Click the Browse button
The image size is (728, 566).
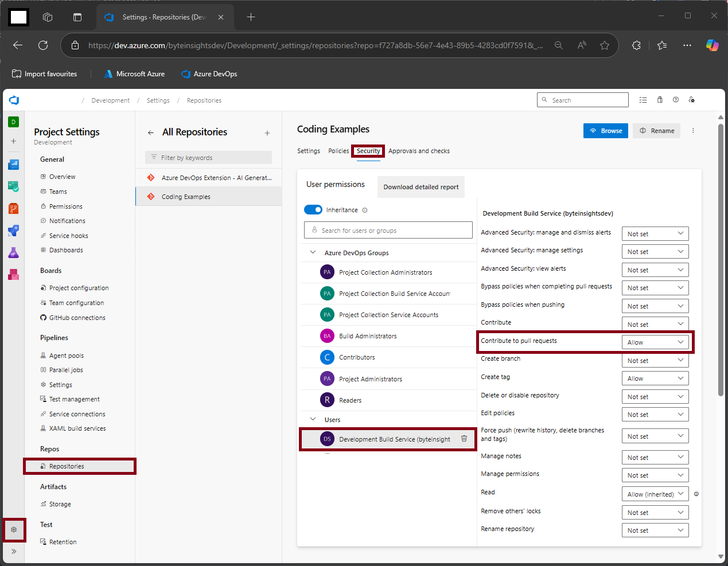click(605, 131)
